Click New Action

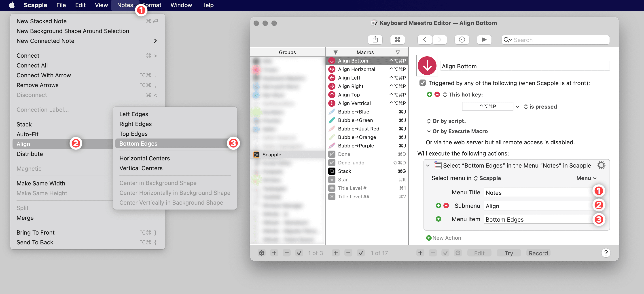tap(443, 238)
